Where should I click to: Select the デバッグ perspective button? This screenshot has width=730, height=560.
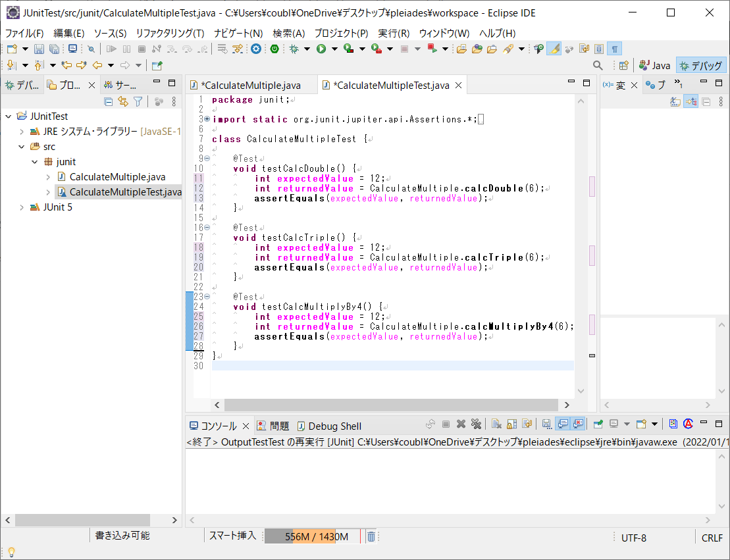coord(701,66)
